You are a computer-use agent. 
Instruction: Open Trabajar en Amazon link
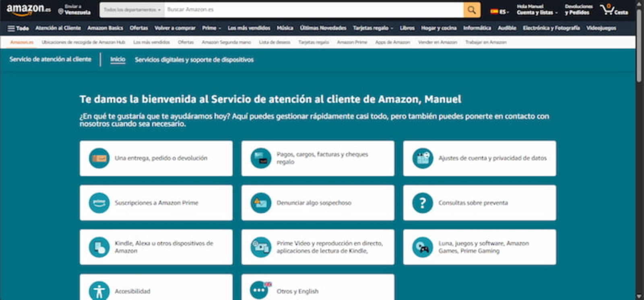tap(486, 42)
